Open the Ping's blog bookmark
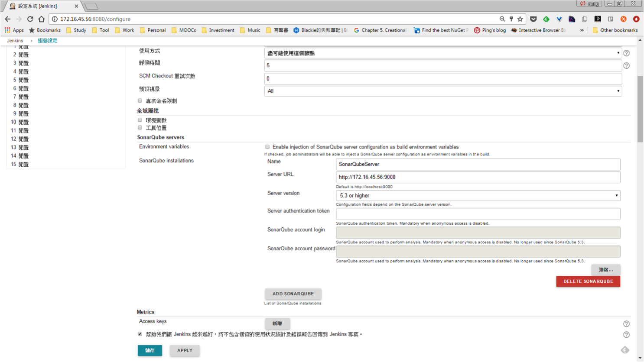The width and height of the screenshot is (644, 362). pyautogui.click(x=490, y=30)
